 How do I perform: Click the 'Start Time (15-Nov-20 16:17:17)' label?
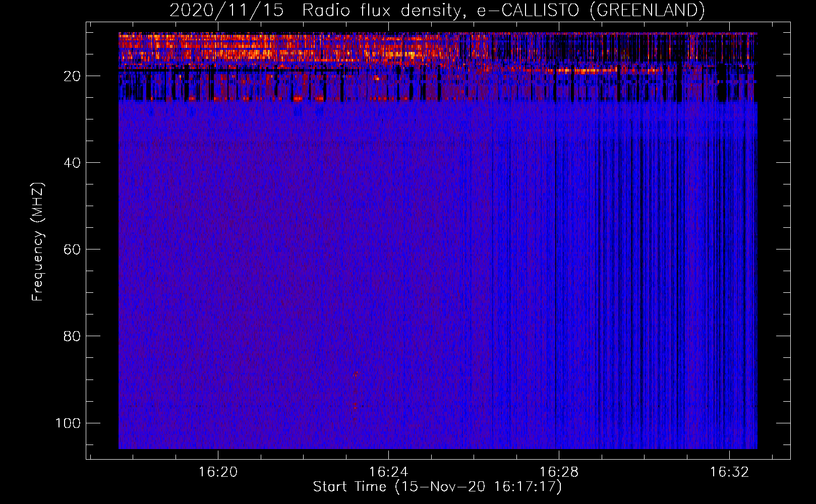pyautogui.click(x=437, y=487)
